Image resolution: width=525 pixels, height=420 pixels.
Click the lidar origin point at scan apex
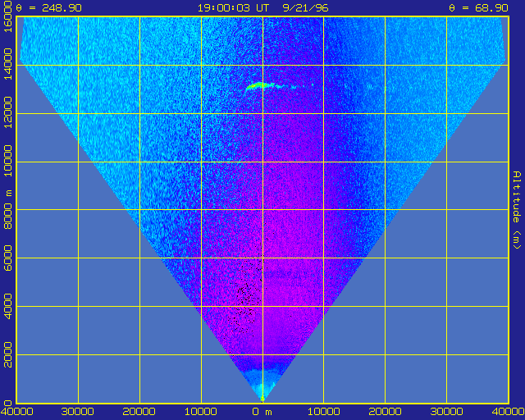pyautogui.click(x=262, y=399)
